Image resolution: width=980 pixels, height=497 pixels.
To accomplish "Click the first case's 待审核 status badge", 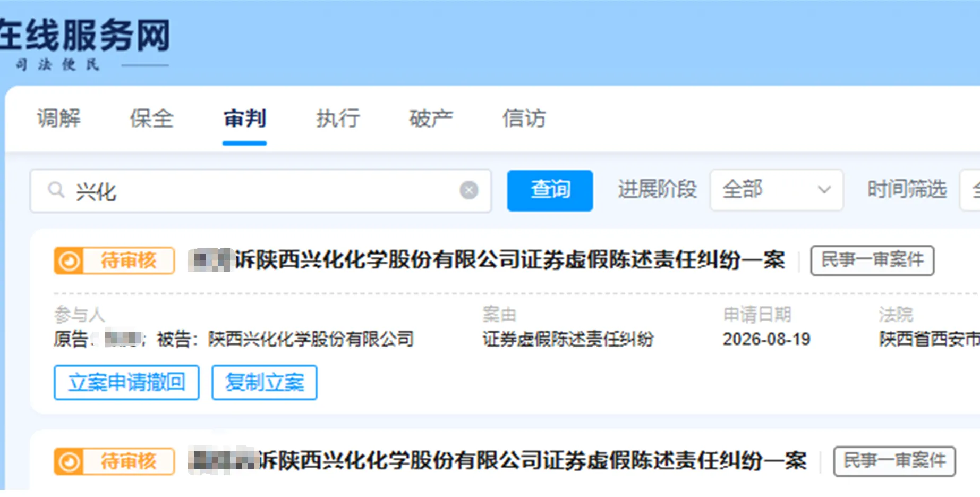I will (x=114, y=260).
